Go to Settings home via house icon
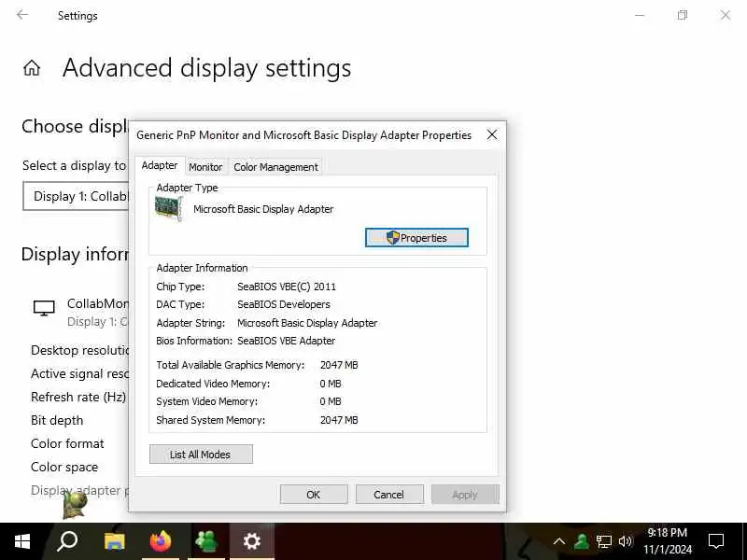The width and height of the screenshot is (747, 560). point(32,67)
